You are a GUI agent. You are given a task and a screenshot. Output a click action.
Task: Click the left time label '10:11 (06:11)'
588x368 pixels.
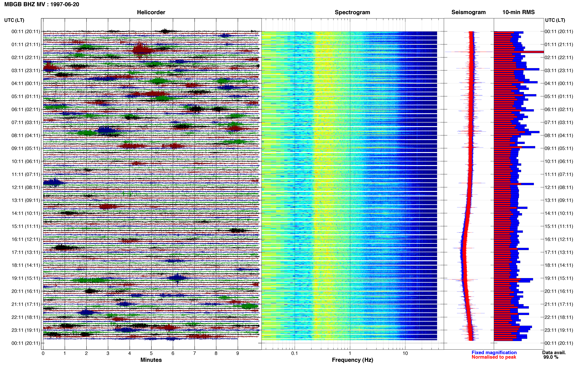click(x=26, y=161)
